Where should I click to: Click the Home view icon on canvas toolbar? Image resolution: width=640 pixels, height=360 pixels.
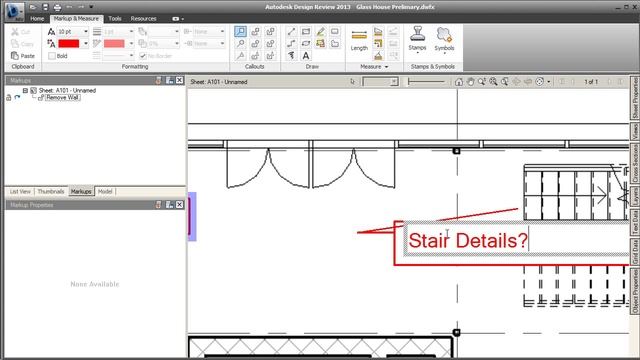point(459,82)
